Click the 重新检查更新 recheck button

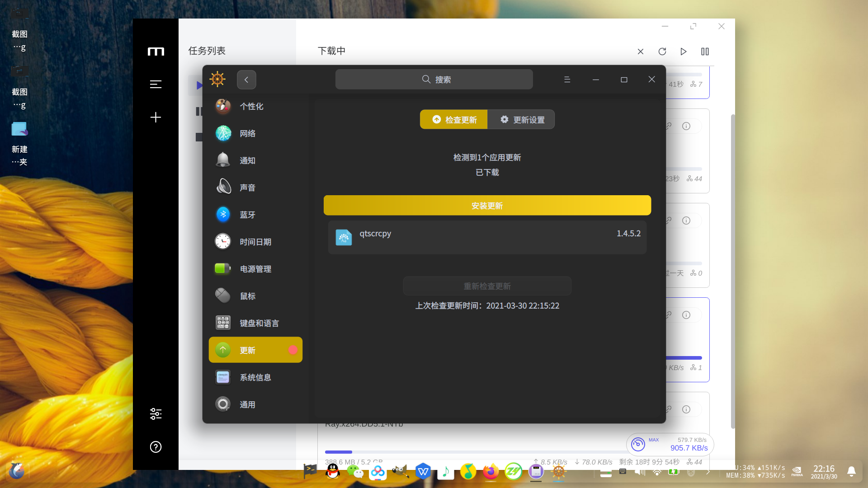(x=487, y=286)
